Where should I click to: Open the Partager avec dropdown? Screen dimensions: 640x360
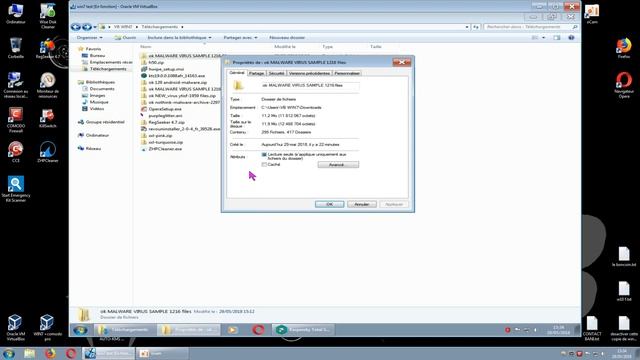(240, 38)
